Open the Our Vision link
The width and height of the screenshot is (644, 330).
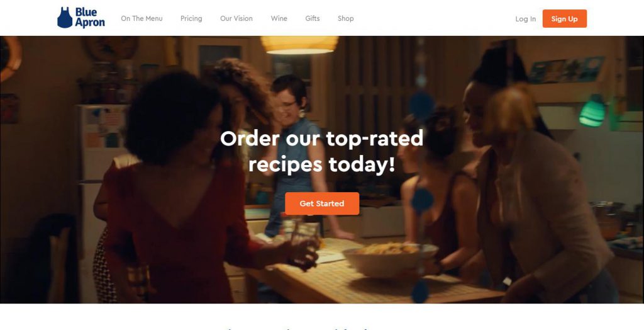[x=236, y=18]
